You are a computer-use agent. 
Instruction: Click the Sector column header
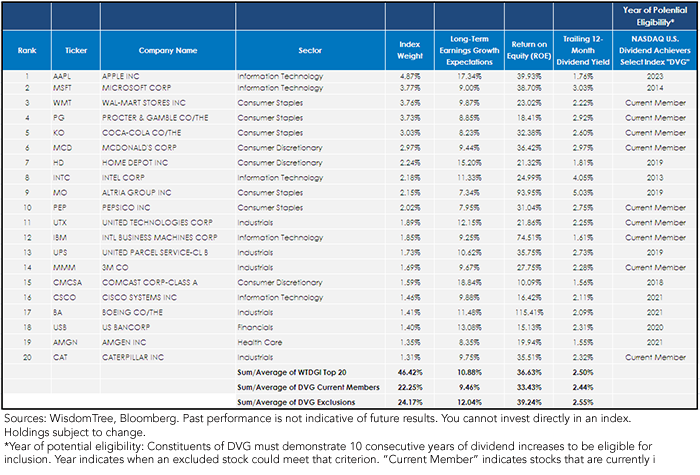point(310,50)
